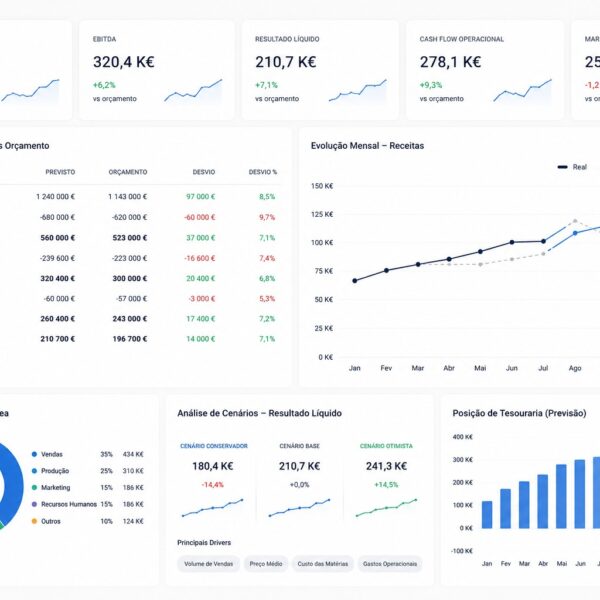Click the 196 700 € orçamento cell
600x600 pixels.
[x=130, y=339]
